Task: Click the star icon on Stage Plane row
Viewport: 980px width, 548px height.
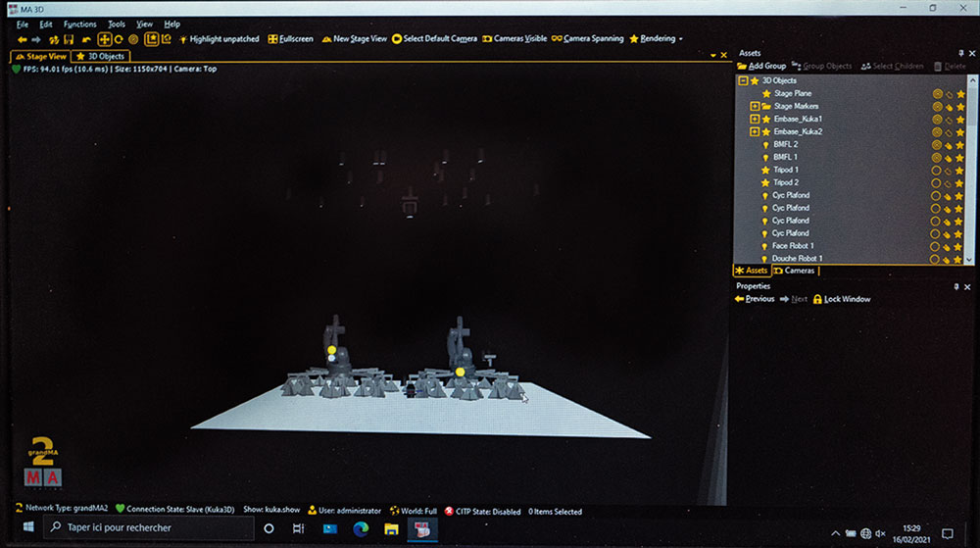Action: (960, 94)
